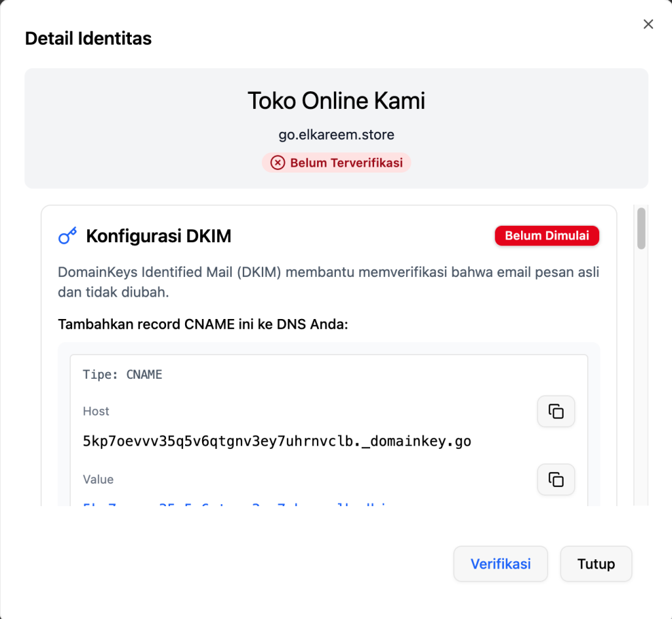
Task: Copy the Host record value
Action: coord(556,412)
